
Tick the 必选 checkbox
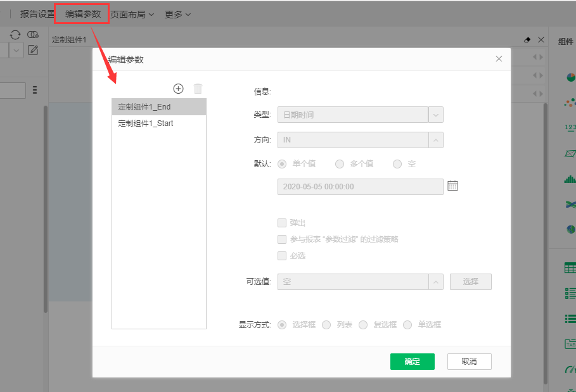point(282,256)
